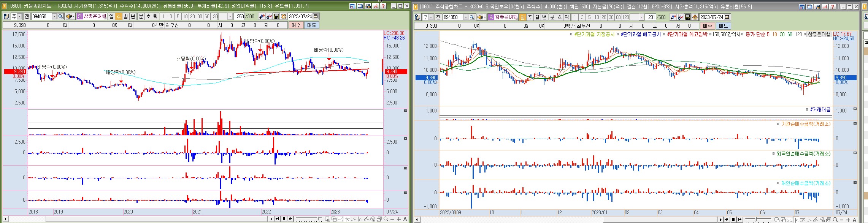
Task: Click the first toolbar icon in right chart
Action: 418,17
